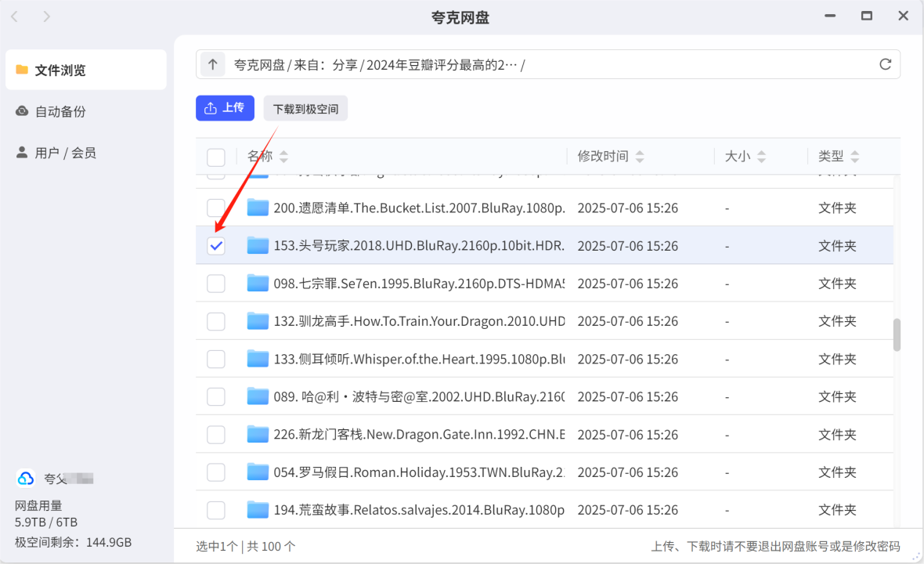Screen dimensions: 924x564
Task: Check the 194.荒蛮故事 row checkbox
Action: (216, 509)
